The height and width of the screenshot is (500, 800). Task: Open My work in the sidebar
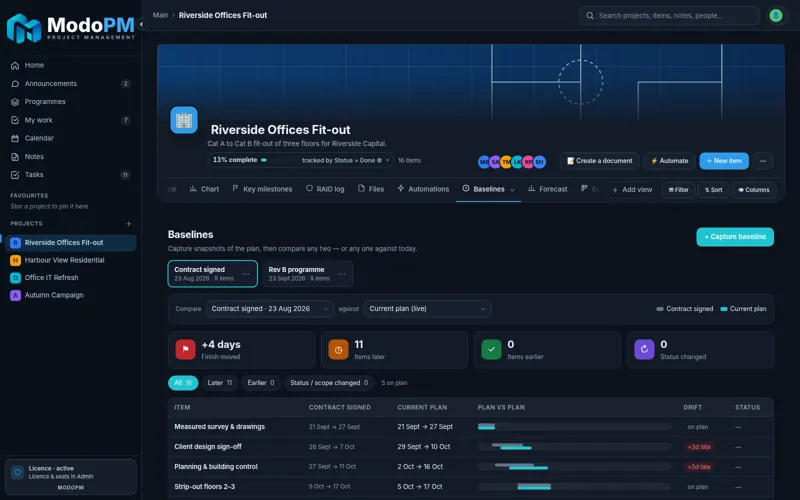(x=70, y=120)
